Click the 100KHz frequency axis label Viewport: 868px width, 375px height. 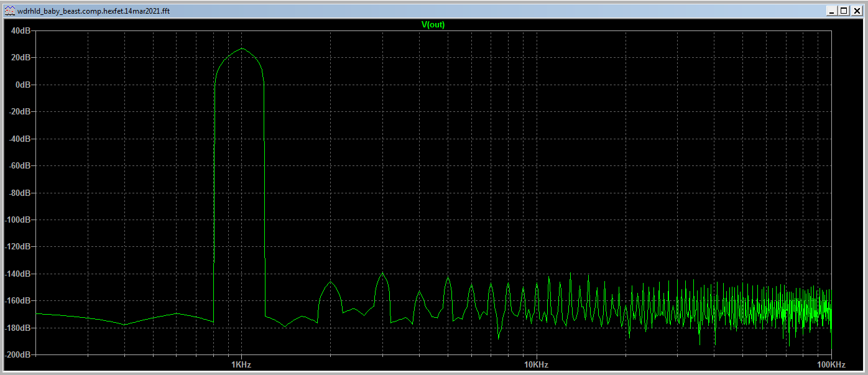pyautogui.click(x=831, y=364)
